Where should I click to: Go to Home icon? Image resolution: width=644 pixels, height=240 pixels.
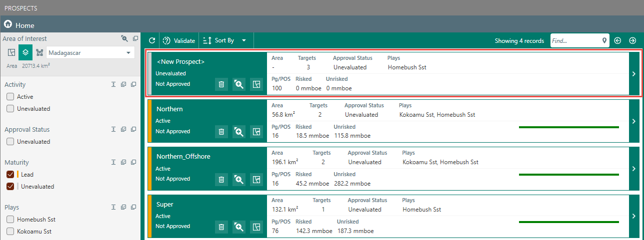[x=7, y=24]
